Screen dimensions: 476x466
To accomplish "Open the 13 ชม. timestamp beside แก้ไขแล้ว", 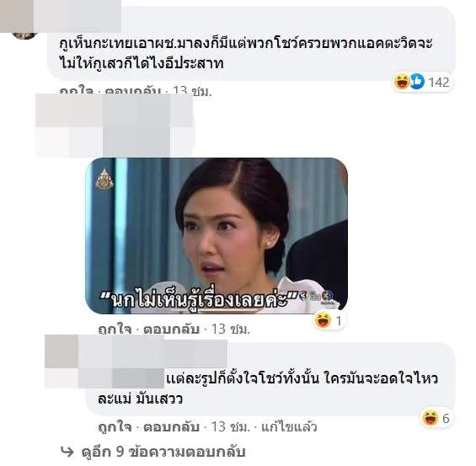I will [x=230, y=427].
